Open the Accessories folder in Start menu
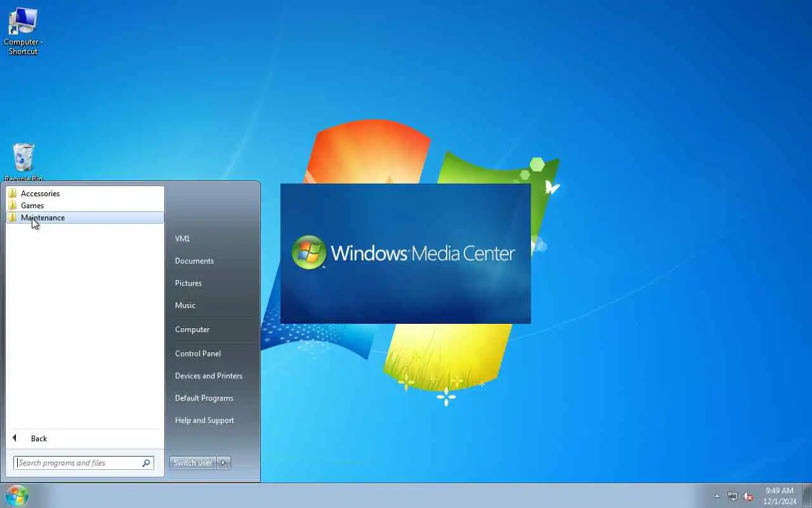The width and height of the screenshot is (812, 508). click(x=84, y=193)
